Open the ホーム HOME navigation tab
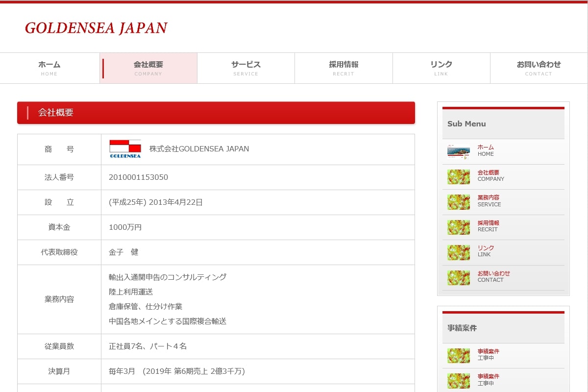 (x=49, y=68)
